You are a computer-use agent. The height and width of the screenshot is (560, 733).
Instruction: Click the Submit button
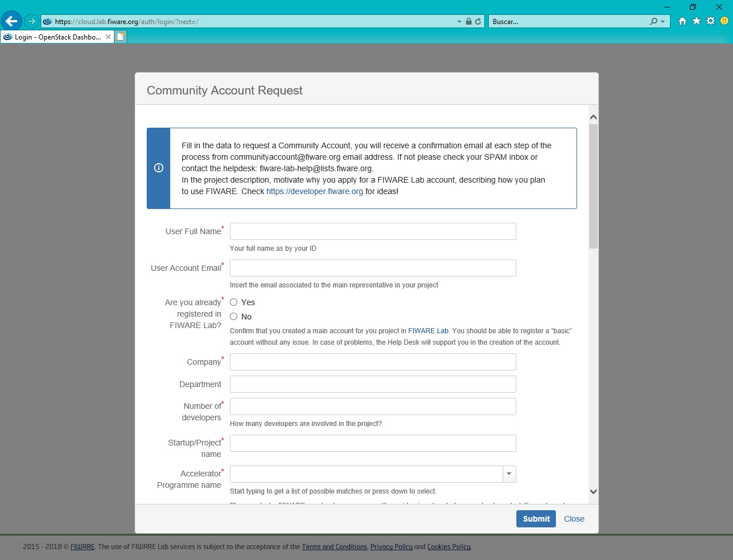[536, 519]
